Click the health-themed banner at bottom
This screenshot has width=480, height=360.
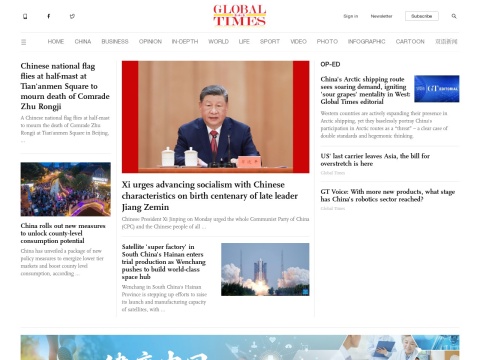pos(240,347)
